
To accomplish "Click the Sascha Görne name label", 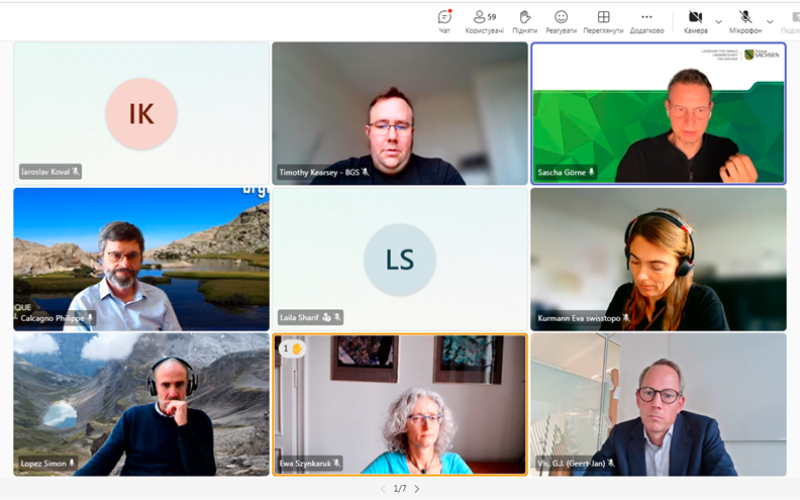I will (x=566, y=172).
